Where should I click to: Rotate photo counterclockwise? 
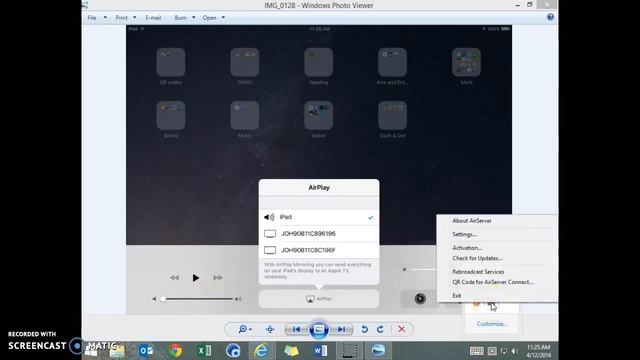coord(364,329)
